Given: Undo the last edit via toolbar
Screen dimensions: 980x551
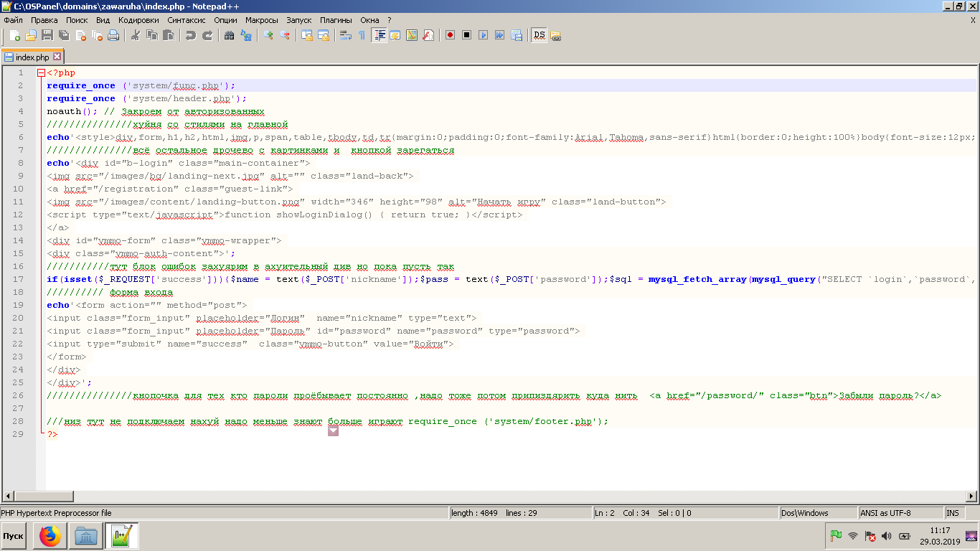Looking at the screenshot, I should pyautogui.click(x=190, y=35).
